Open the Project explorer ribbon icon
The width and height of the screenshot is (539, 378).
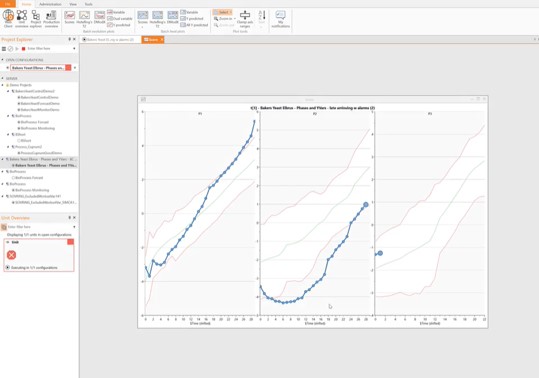click(36, 19)
